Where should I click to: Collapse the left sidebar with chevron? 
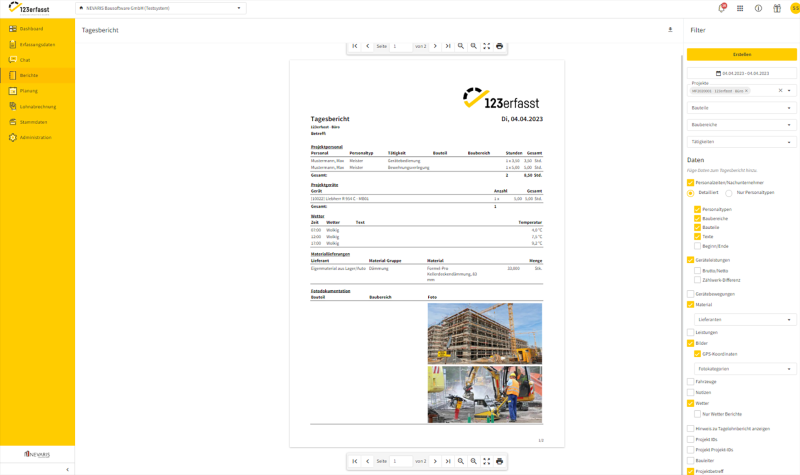pyautogui.click(x=67, y=469)
